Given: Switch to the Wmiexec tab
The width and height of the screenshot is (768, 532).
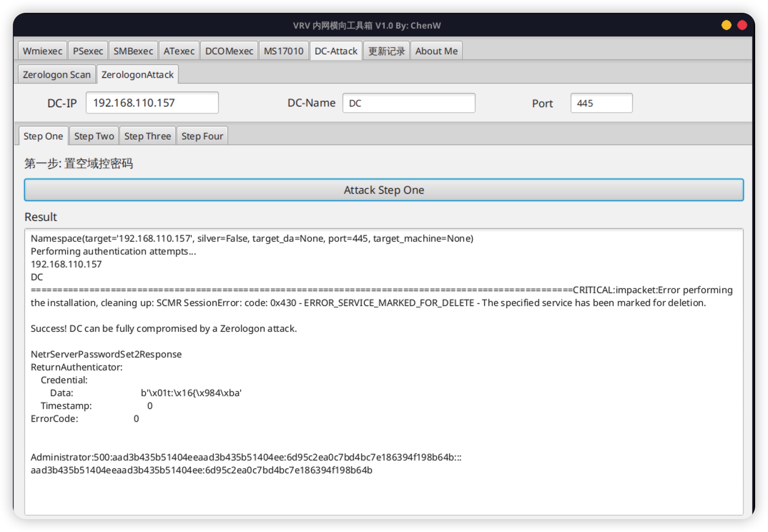Looking at the screenshot, I should coord(42,51).
